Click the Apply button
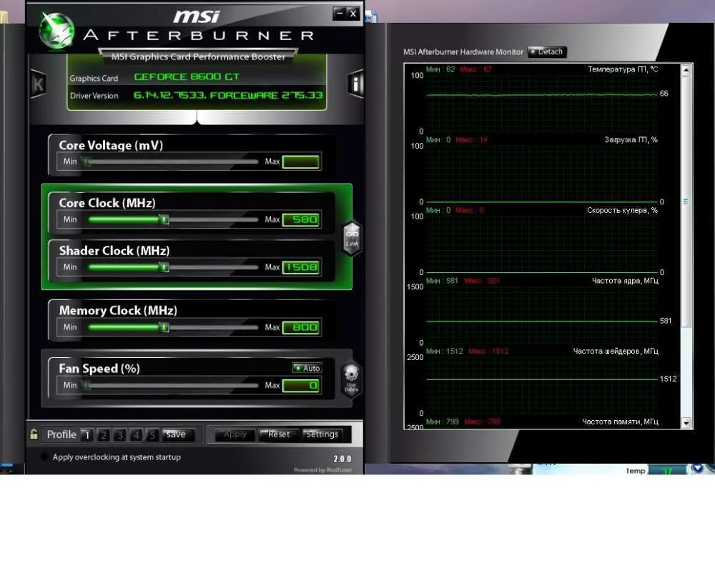 click(235, 434)
